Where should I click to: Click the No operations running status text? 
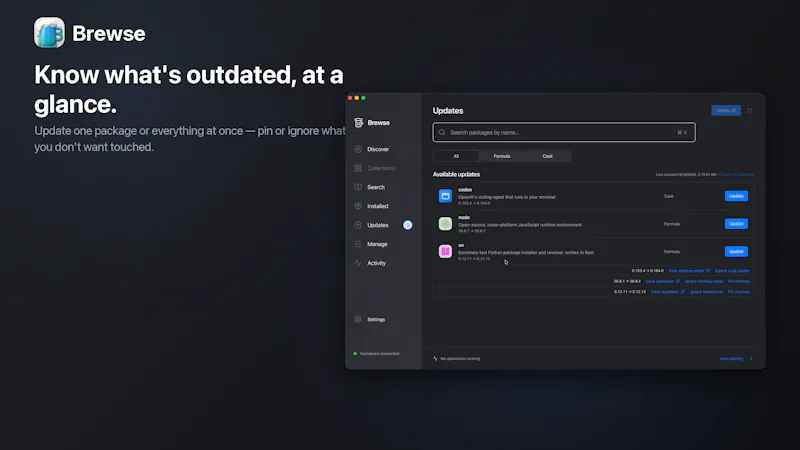pyautogui.click(x=460, y=359)
